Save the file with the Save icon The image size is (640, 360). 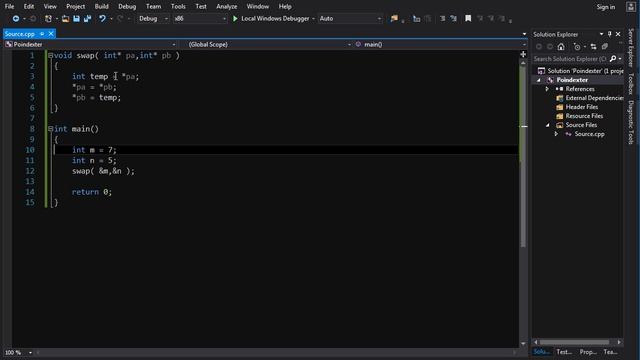[76, 19]
